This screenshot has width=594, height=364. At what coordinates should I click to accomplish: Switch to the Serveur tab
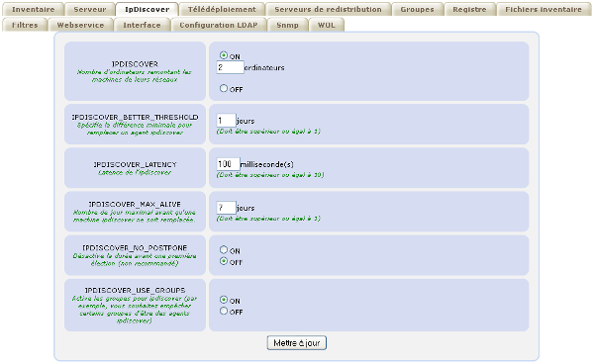tap(90, 10)
